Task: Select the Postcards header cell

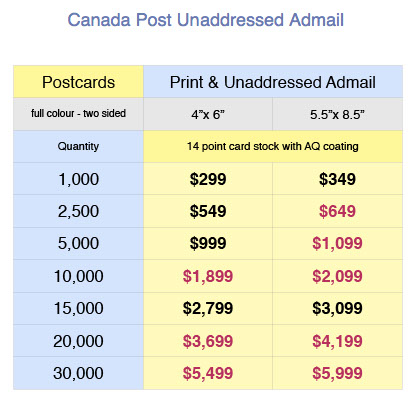Action: click(x=78, y=82)
